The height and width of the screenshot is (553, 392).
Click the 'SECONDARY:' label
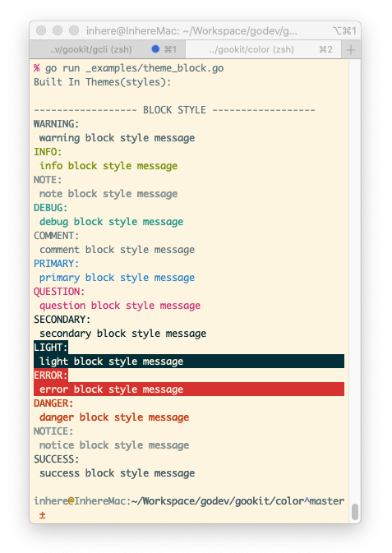pyautogui.click(x=62, y=320)
